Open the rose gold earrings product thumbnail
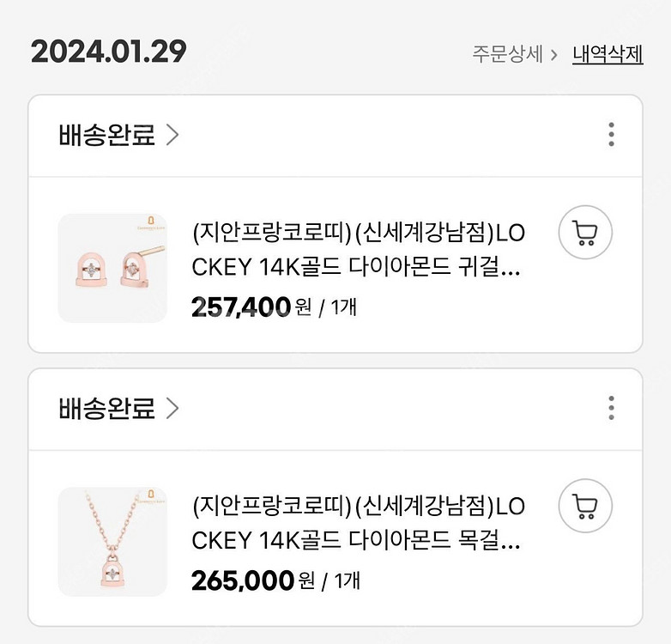 coord(112,268)
